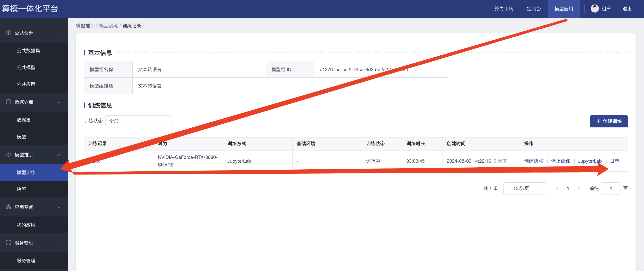Switch to 算力市场 top tab
The width and height of the screenshot is (644, 271).
tap(504, 9)
